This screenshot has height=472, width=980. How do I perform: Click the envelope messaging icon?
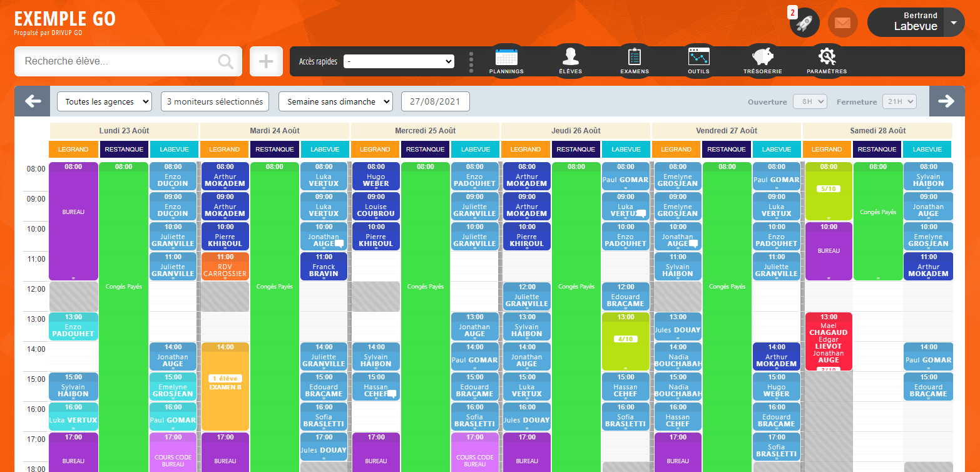tap(842, 22)
